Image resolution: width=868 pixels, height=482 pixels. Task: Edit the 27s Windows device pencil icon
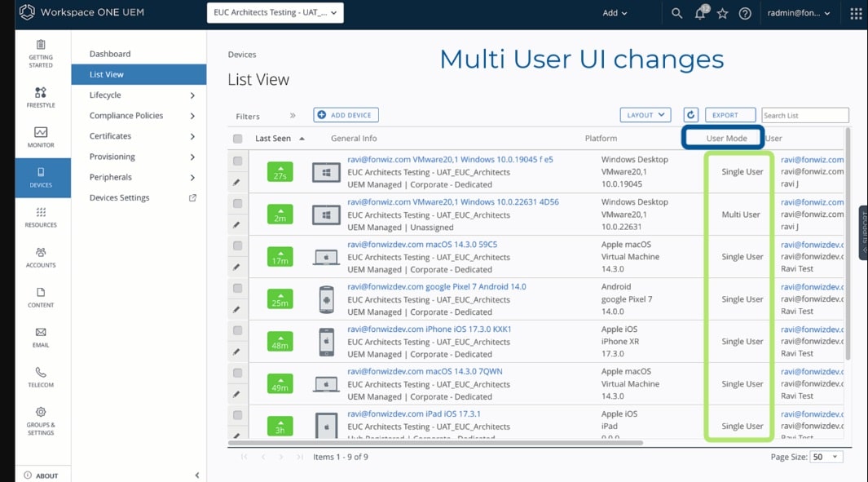237,182
